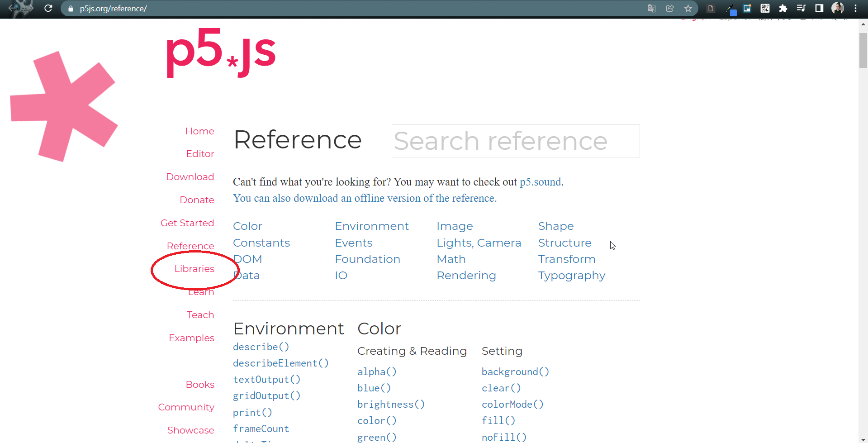Click the page vertical scrollbar thumb

click(863, 50)
